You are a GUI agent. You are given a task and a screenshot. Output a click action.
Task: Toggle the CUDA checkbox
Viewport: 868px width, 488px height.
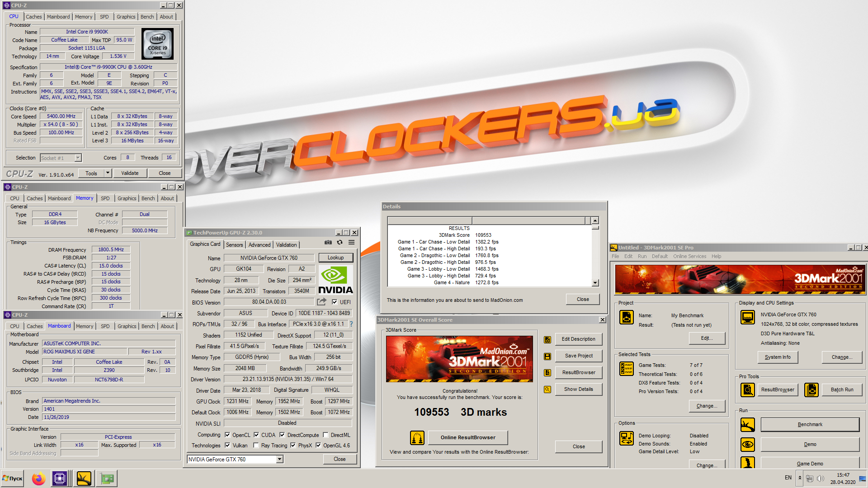[256, 435]
